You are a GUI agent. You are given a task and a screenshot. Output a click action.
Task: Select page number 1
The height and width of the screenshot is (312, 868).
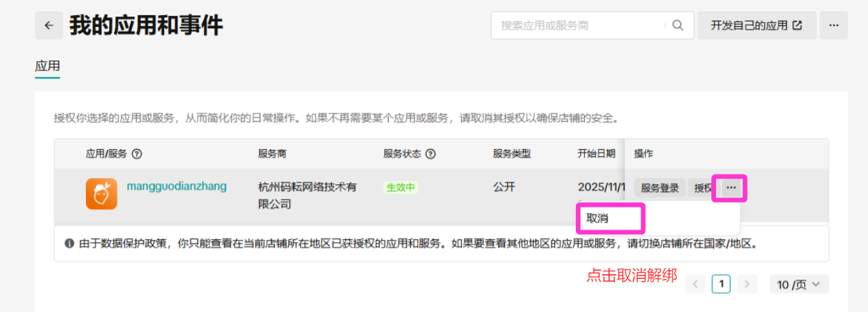coord(721,285)
